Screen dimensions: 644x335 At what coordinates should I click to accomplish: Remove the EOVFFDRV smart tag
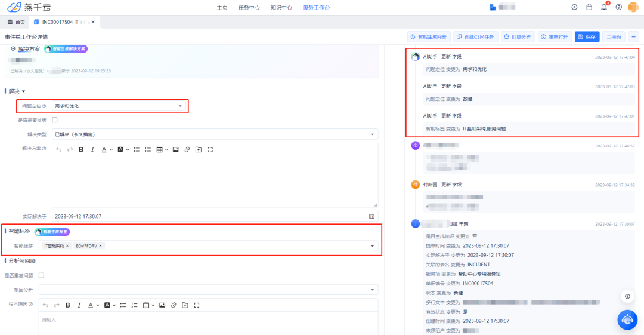click(x=100, y=246)
